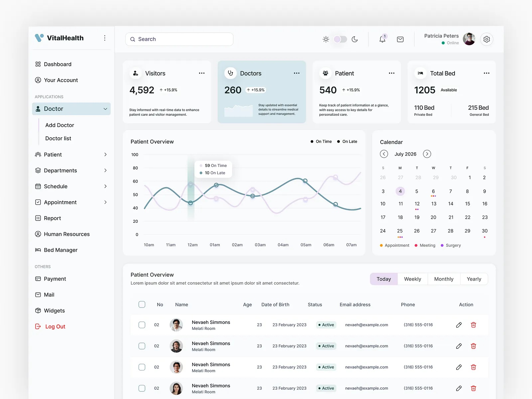Viewport: 532px width, 399px height.
Task: Open the mail envelope icon in header
Action: pyautogui.click(x=400, y=39)
